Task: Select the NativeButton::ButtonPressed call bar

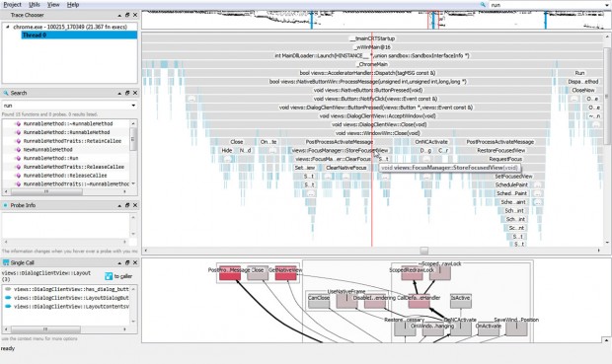Action: tap(368, 90)
